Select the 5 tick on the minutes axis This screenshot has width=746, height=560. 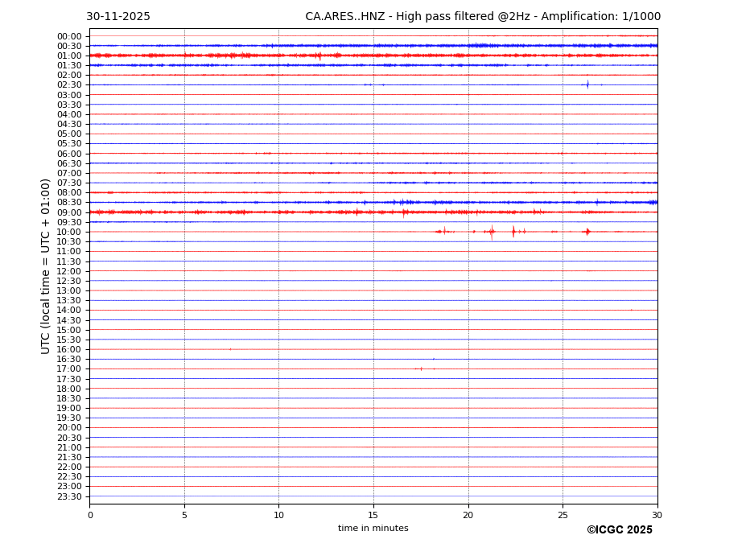pyautogui.click(x=184, y=516)
